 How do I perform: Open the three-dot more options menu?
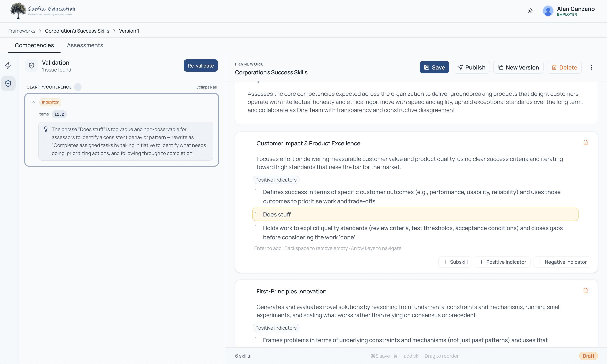[592, 67]
